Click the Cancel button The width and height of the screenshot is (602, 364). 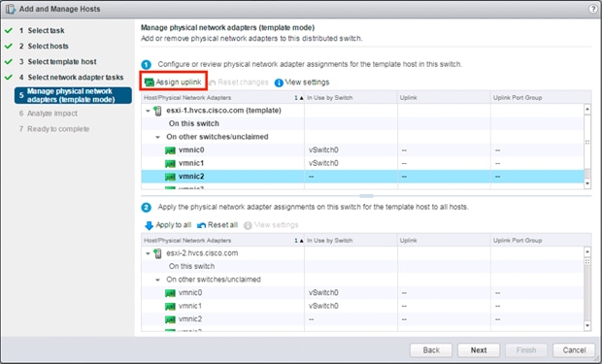(x=574, y=350)
